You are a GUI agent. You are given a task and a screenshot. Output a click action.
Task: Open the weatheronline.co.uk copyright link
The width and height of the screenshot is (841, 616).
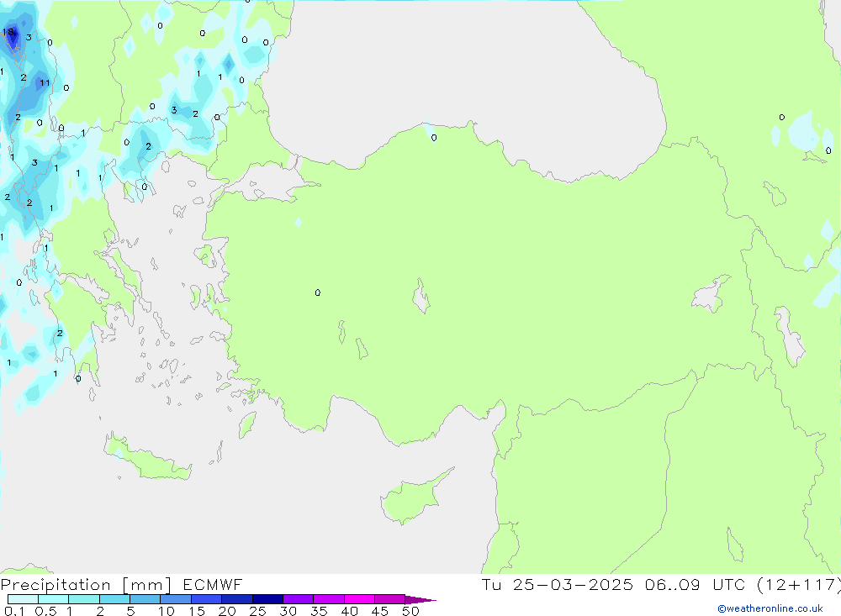(770, 608)
